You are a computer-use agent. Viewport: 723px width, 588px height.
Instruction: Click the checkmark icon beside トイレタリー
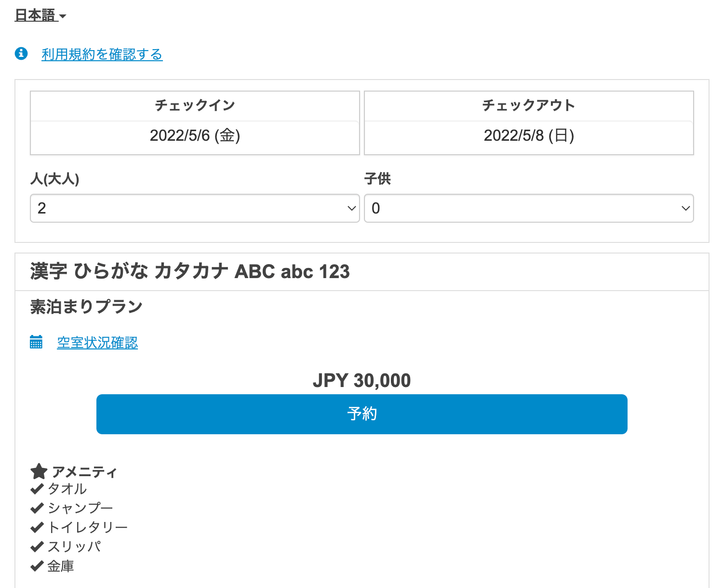coord(37,528)
